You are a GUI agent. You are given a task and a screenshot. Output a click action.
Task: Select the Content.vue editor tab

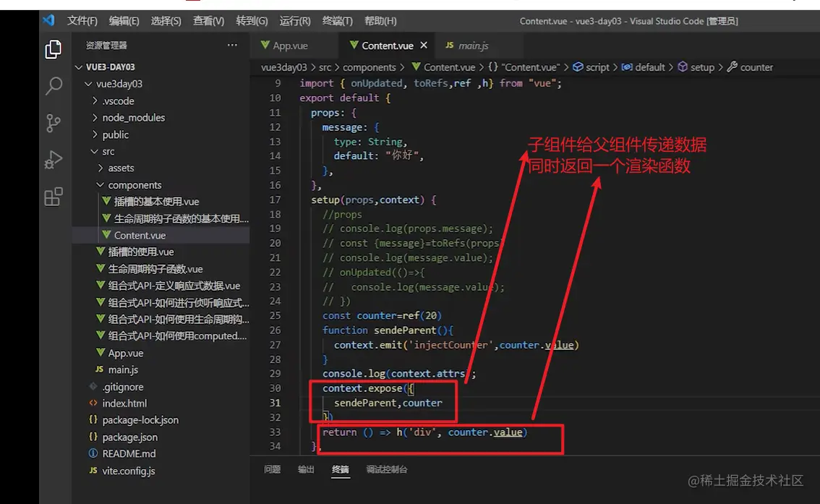(x=387, y=46)
